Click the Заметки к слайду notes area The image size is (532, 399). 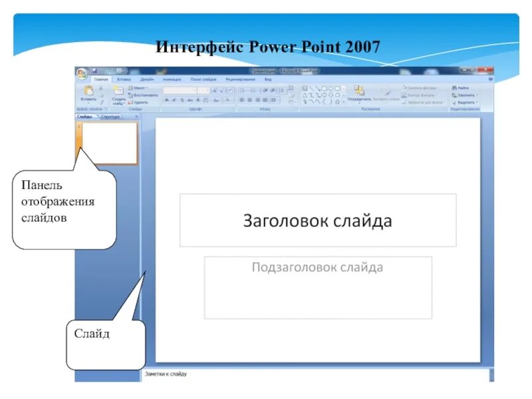pos(315,374)
